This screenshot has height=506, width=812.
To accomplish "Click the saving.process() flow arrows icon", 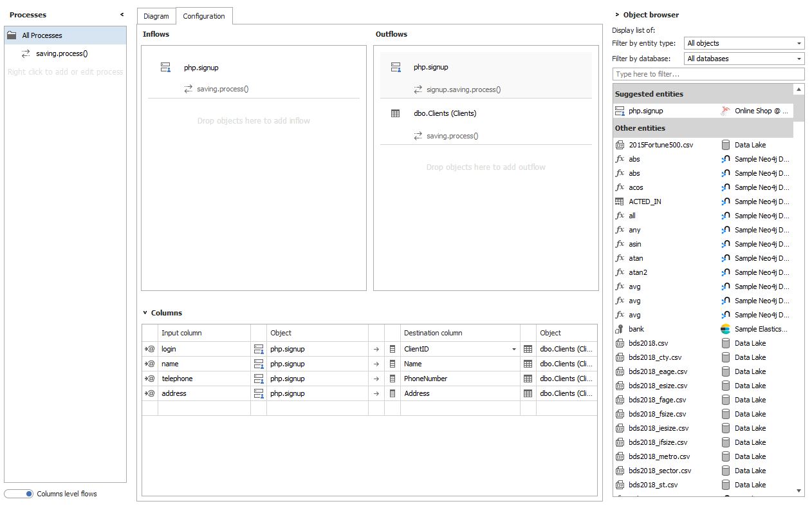I will point(26,54).
